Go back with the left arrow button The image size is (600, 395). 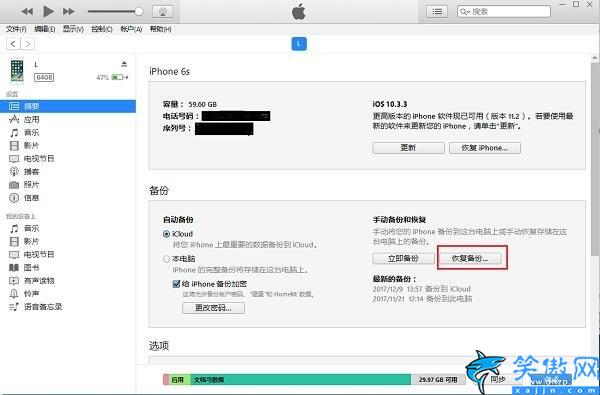coord(13,44)
